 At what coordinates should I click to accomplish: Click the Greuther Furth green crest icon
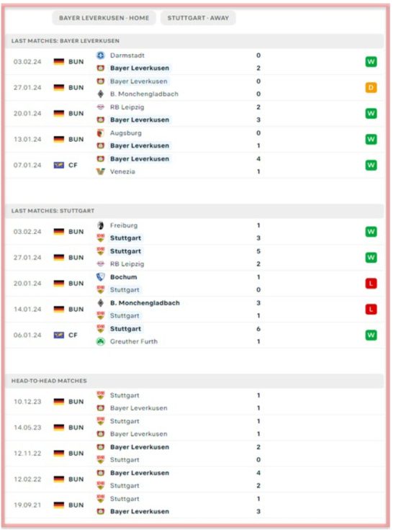pyautogui.click(x=101, y=342)
